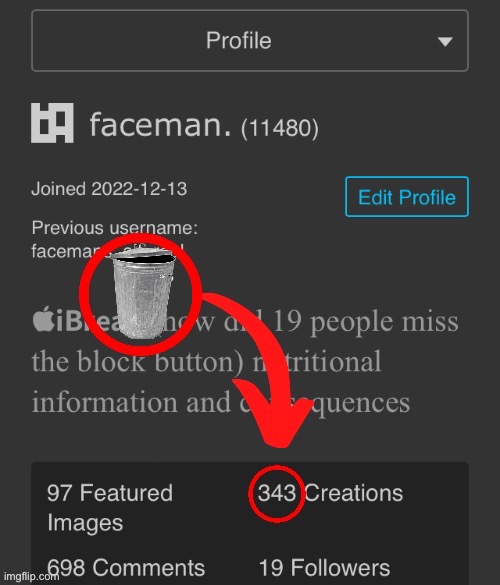Click the faceman. user avatar icon
The image size is (500, 585).
coord(52,123)
